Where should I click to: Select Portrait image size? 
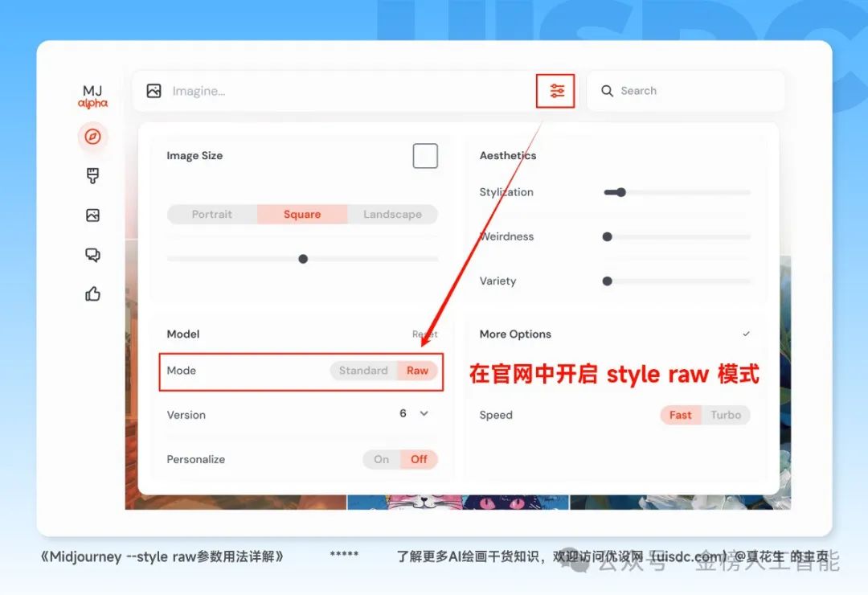coord(212,215)
